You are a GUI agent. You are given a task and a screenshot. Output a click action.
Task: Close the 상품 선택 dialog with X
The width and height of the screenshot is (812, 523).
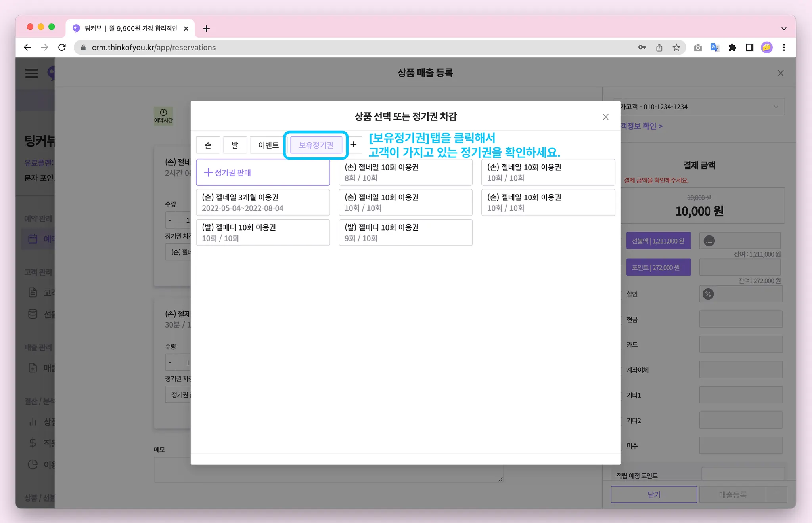605,117
